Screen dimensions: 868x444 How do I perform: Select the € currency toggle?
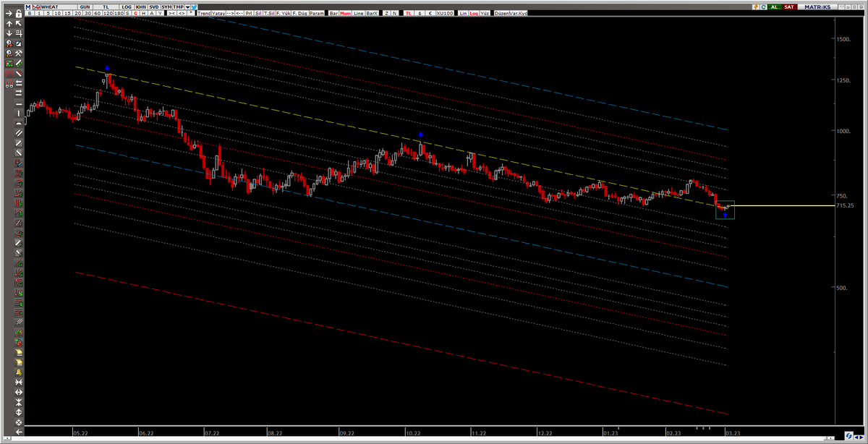click(430, 14)
